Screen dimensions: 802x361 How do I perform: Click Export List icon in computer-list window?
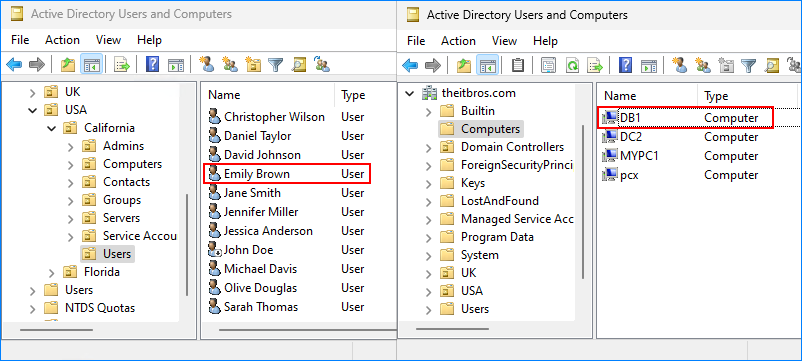pos(595,65)
